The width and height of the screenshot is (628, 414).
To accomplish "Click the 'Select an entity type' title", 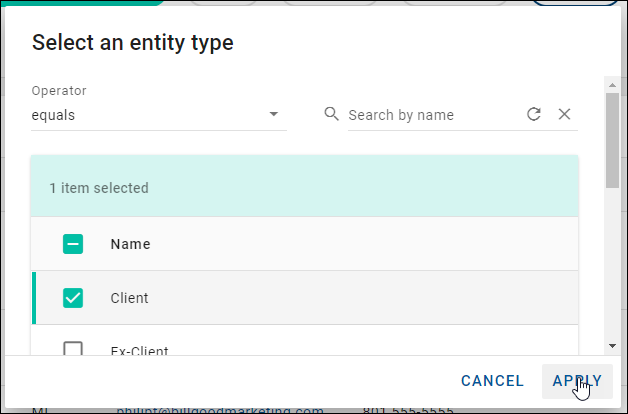I will coord(133,42).
